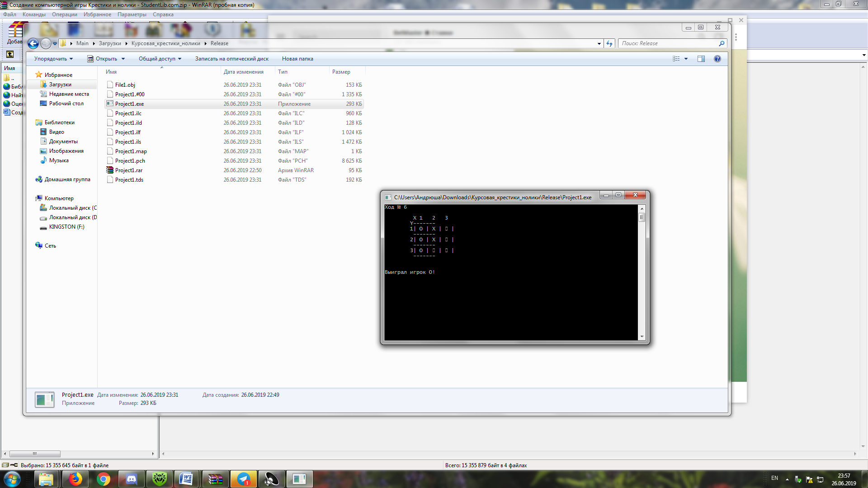Click the Открыть toolbar button
This screenshot has width=868, height=488.
pyautogui.click(x=102, y=59)
